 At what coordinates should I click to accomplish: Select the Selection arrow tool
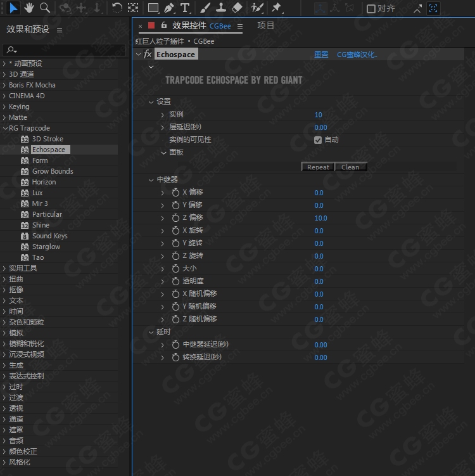click(x=13, y=8)
